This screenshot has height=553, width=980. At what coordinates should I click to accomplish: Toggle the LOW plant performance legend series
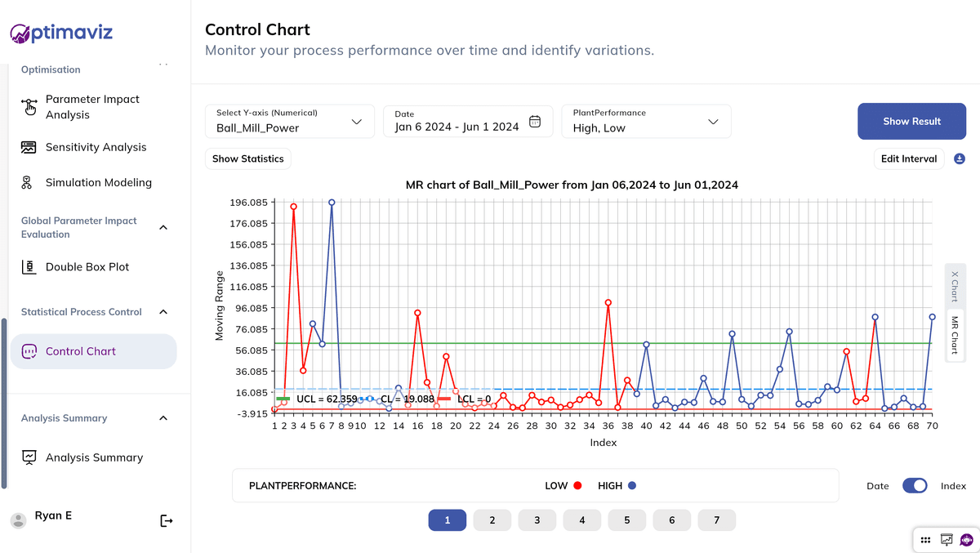(563, 486)
